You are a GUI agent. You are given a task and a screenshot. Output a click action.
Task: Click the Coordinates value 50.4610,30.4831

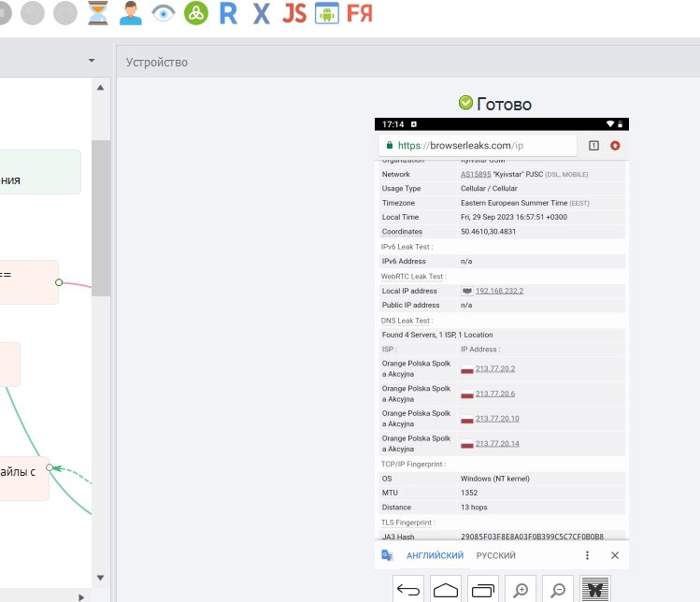(488, 231)
